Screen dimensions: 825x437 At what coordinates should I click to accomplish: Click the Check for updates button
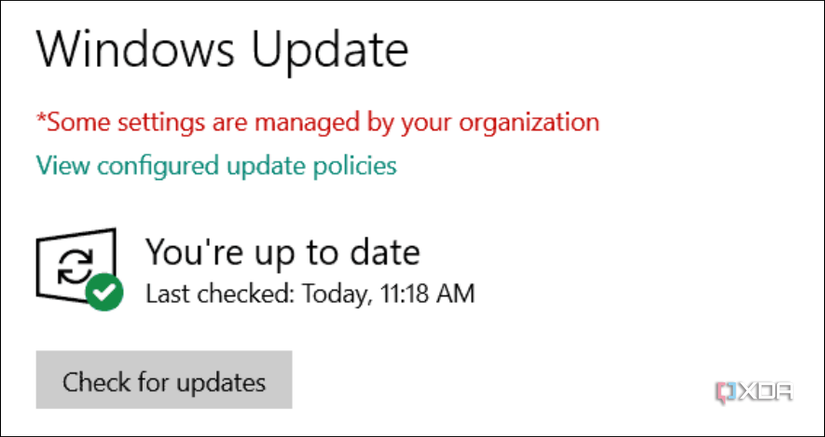click(164, 380)
